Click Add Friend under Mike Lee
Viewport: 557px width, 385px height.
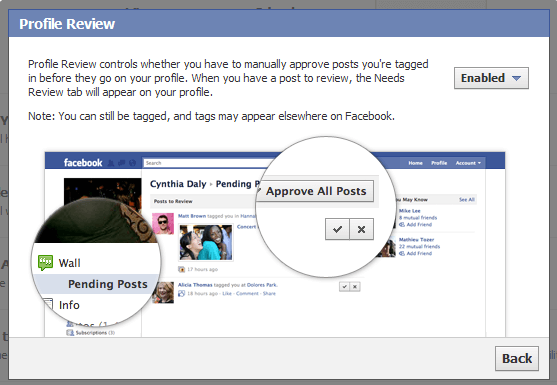(x=419, y=224)
